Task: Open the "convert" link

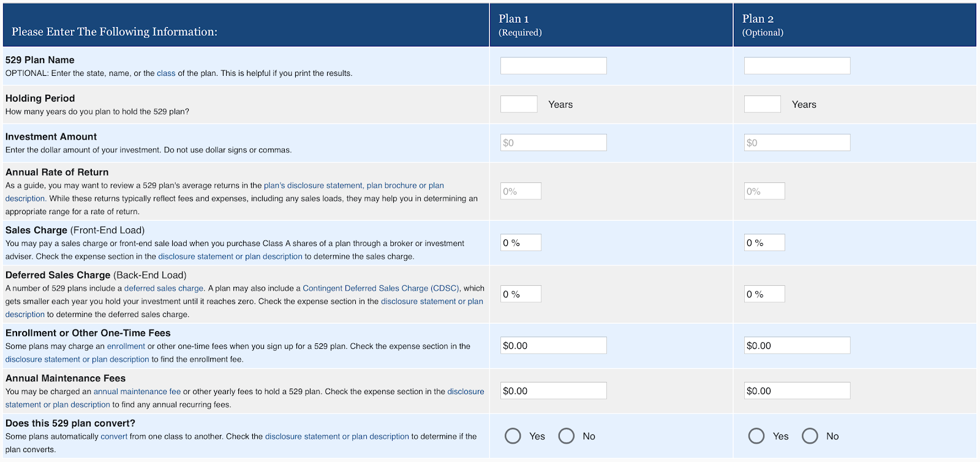Action: pos(114,437)
